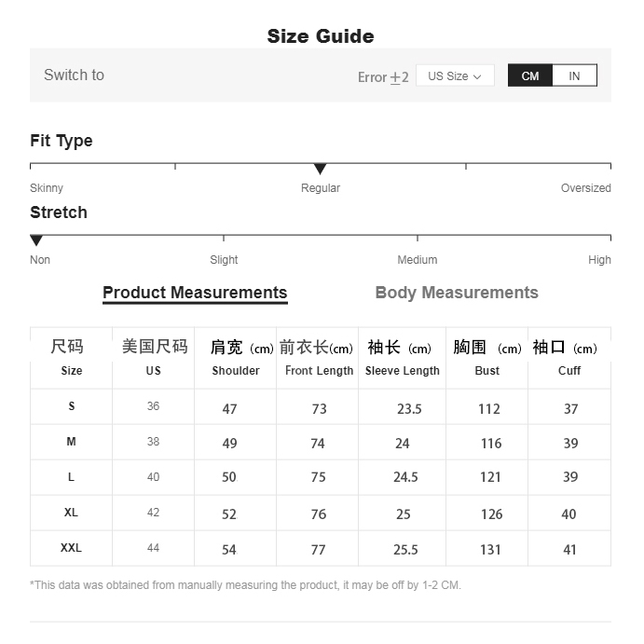Image resolution: width=644 pixels, height=644 pixels.
Task: Click the Slight stretch label
Action: pos(224,260)
